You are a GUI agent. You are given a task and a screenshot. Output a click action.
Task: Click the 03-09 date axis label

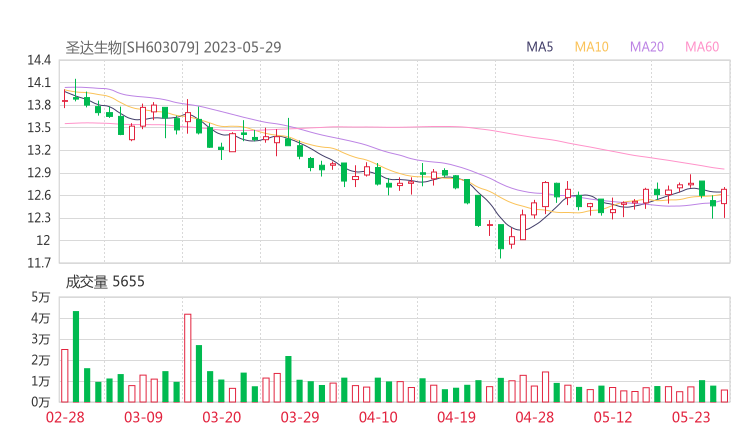(x=143, y=417)
